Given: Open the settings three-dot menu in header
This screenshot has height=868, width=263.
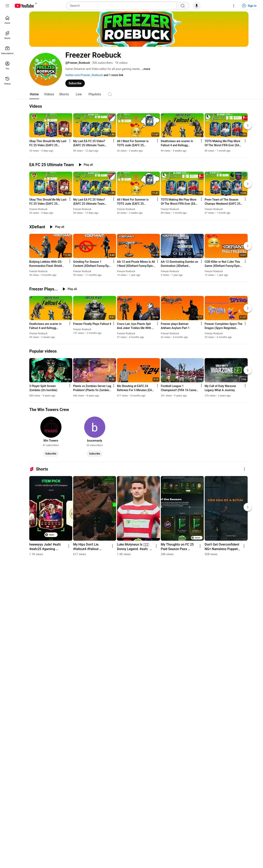Looking at the screenshot, I should coord(234,6).
